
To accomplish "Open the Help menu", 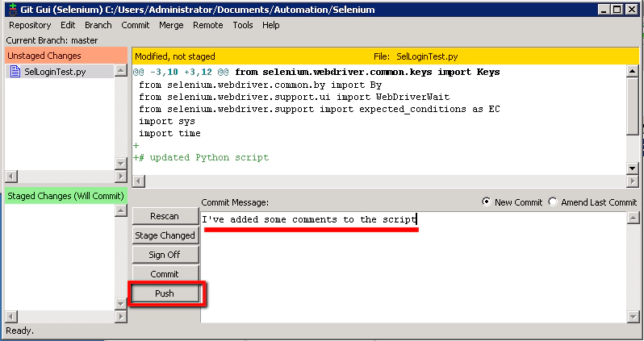I will point(270,25).
